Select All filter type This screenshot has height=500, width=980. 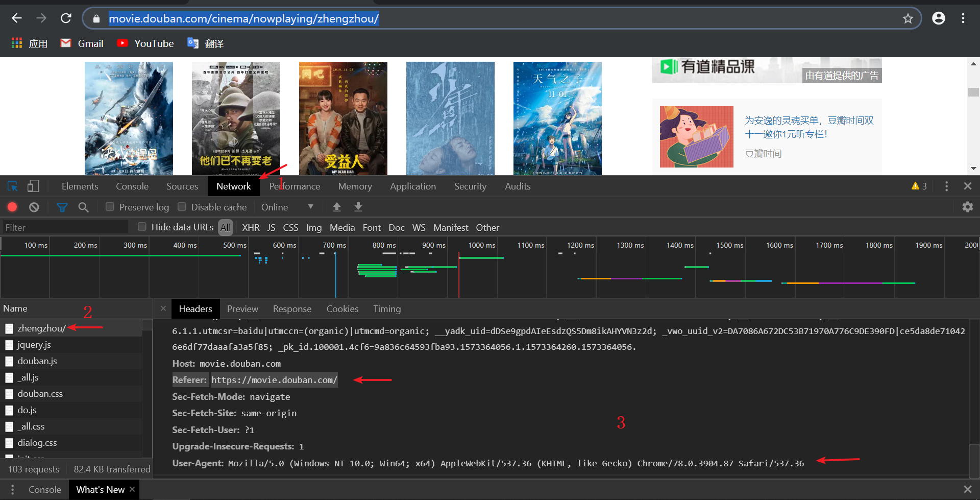pyautogui.click(x=225, y=227)
